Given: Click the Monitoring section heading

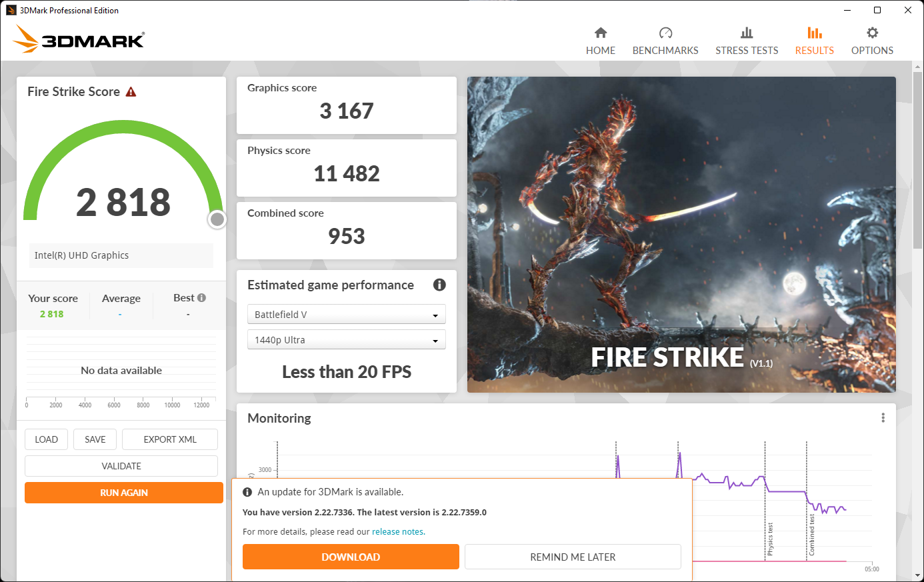Looking at the screenshot, I should [279, 418].
